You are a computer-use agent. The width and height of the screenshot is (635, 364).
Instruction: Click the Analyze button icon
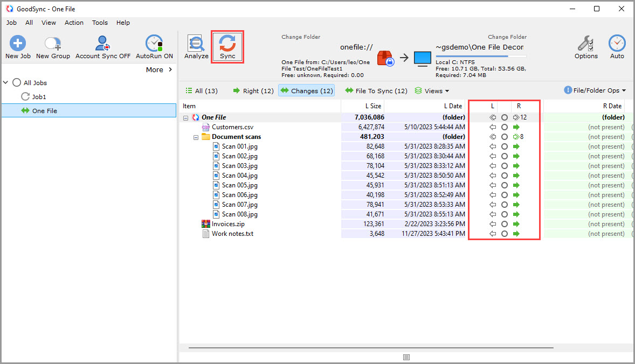tap(196, 43)
